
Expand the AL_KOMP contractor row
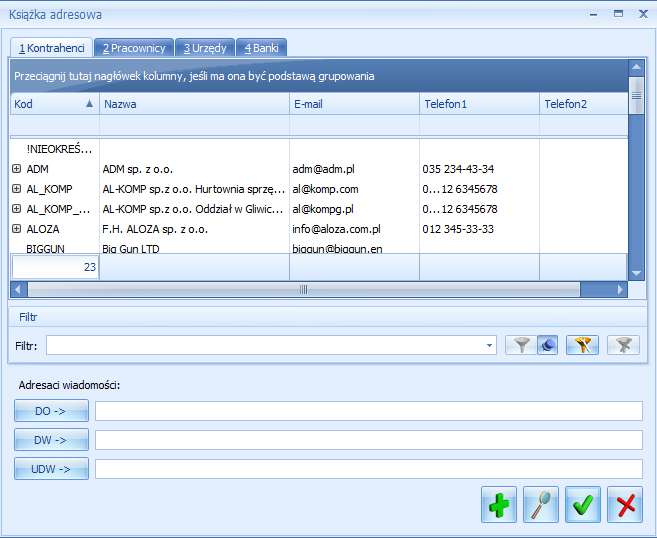(16, 189)
